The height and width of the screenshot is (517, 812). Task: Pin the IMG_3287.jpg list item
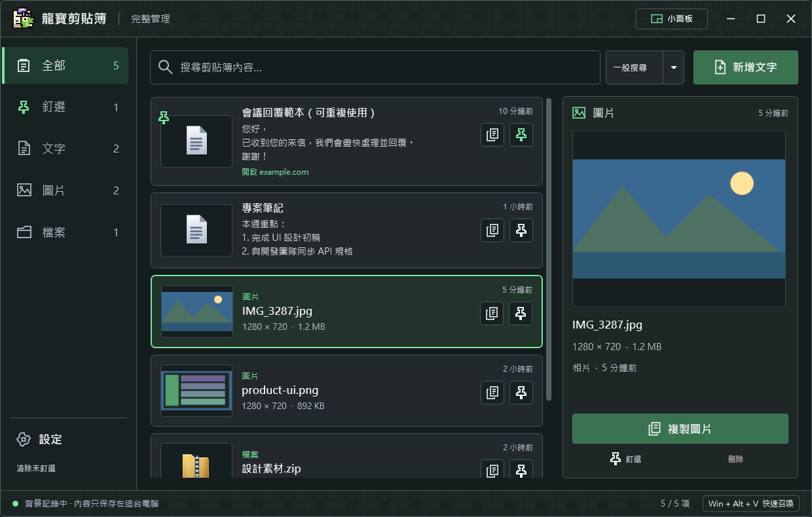coord(521,313)
